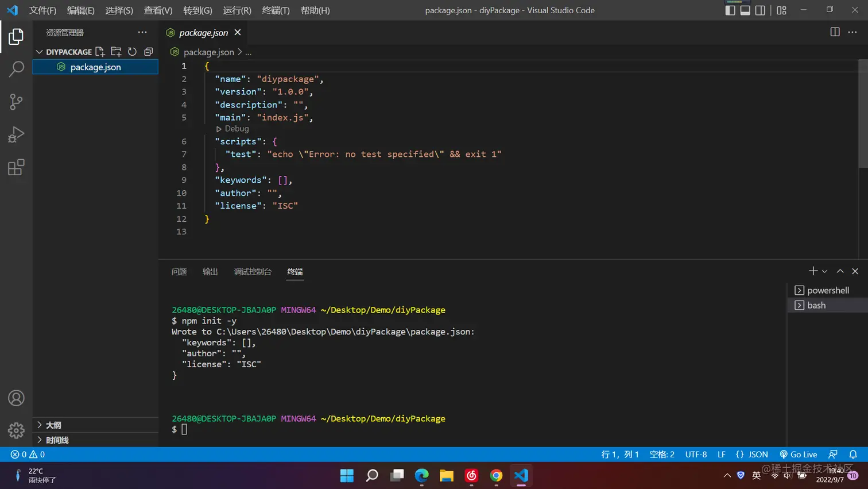
Task: Click the breadcrumb chevron after package.json
Action: pos(240,52)
